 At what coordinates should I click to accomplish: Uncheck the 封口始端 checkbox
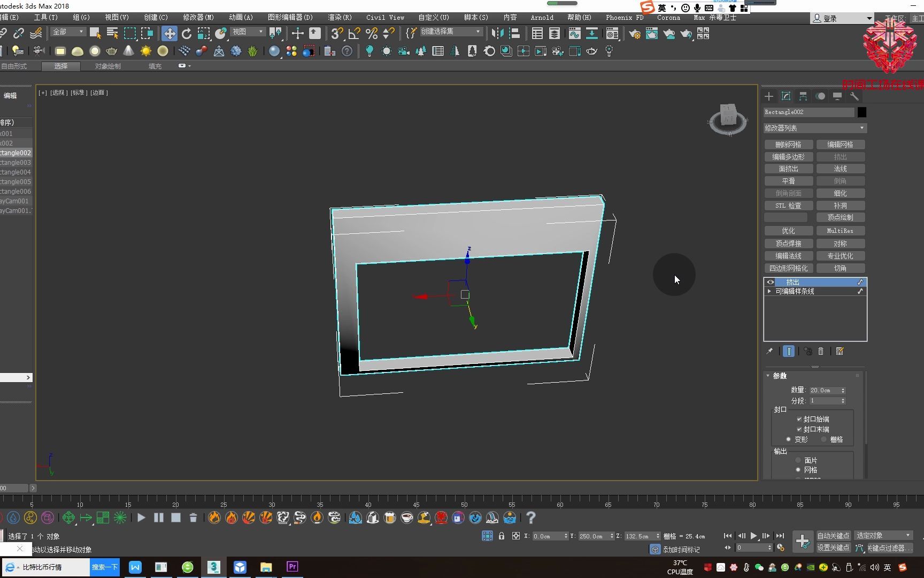coord(800,419)
